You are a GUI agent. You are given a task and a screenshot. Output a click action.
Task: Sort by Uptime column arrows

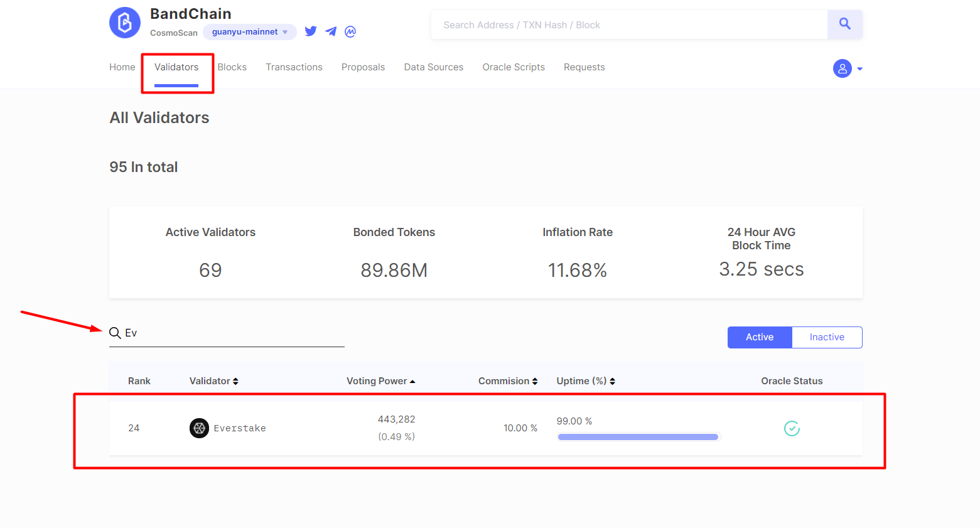612,381
